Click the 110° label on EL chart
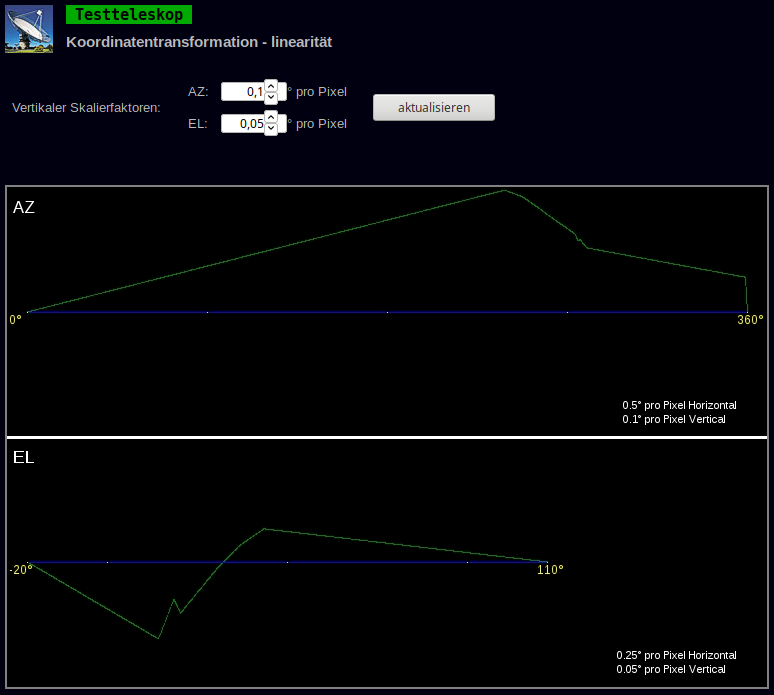The image size is (774, 695). [x=550, y=570]
